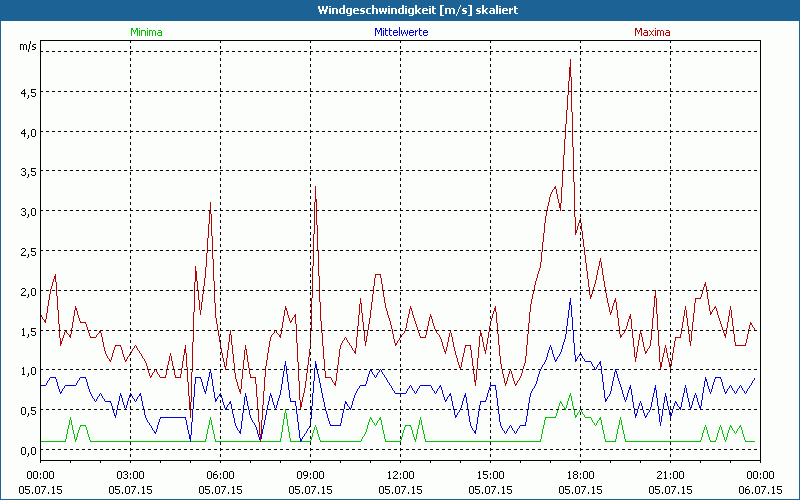Screen dimensions: 800x500
Task: Select the 0,0 y-axis tick label
Action: point(27,450)
